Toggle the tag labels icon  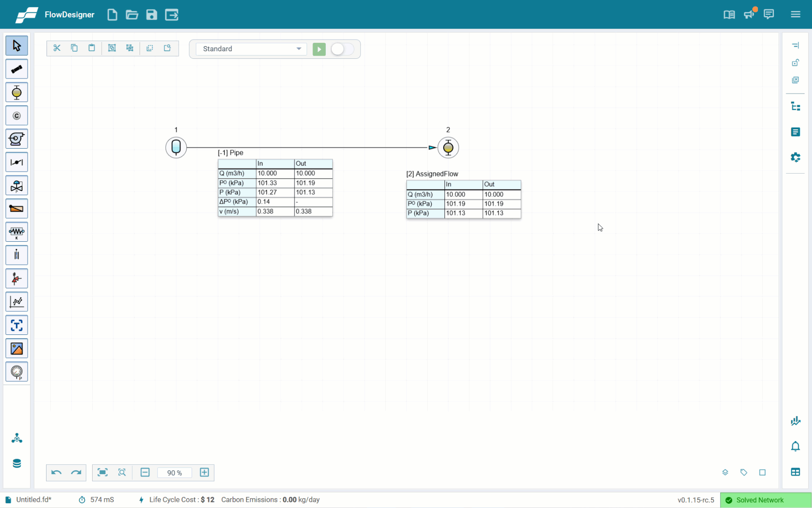coord(743,472)
